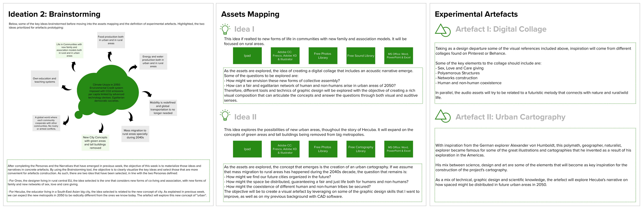Image resolution: width=644 pixels, height=208 pixels.
Task: Click Adobe CC box under Idea II
Action: tap(285, 149)
